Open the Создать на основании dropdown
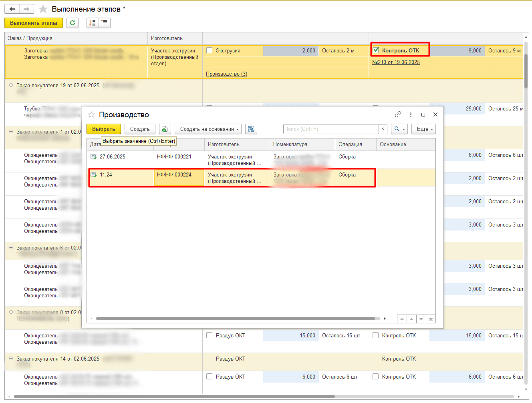 (x=208, y=129)
